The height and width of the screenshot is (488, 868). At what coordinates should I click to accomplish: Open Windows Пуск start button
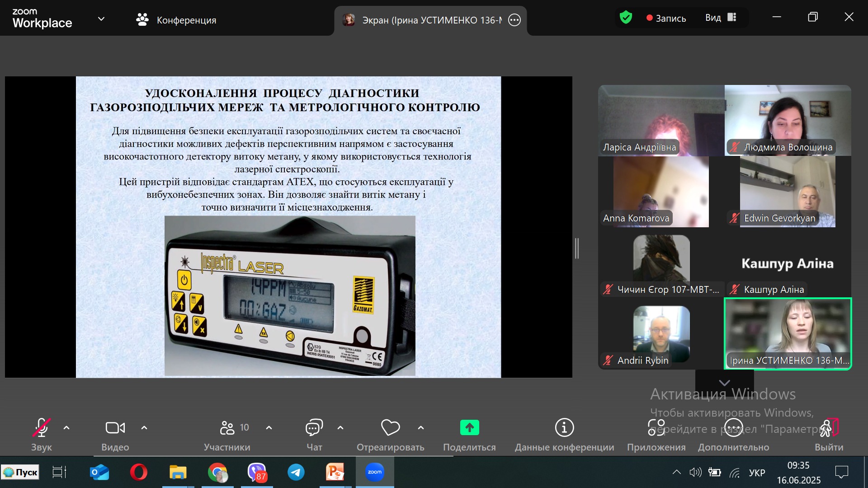[x=20, y=473]
